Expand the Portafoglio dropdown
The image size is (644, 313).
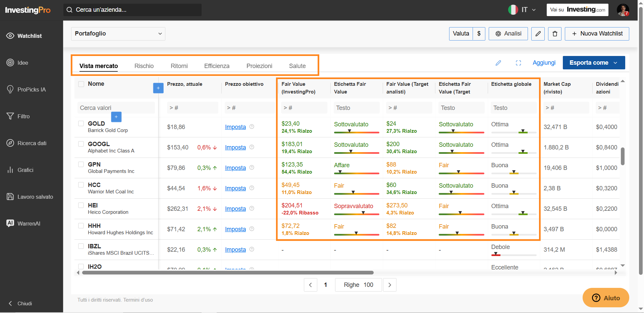(118, 34)
